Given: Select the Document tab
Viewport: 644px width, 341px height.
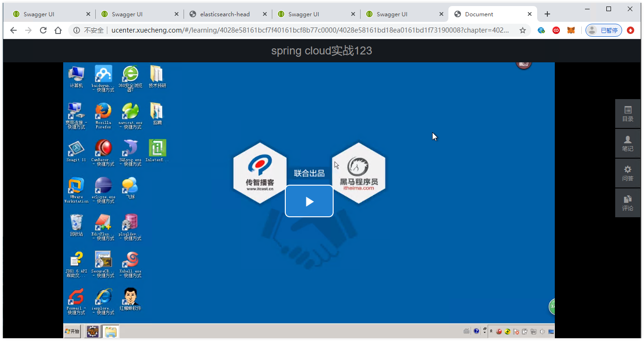Looking at the screenshot, I should point(492,14).
